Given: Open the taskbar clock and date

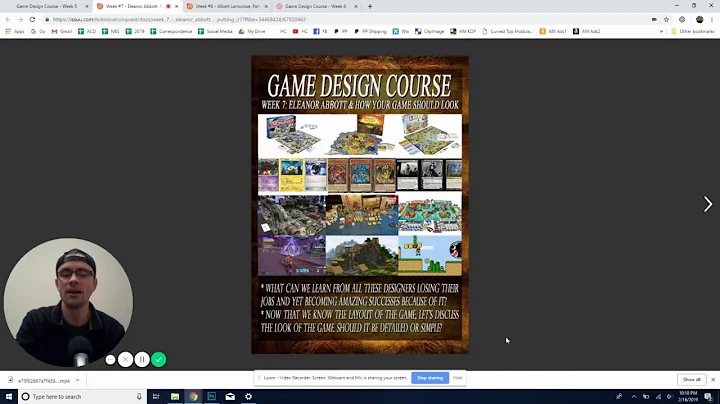Looking at the screenshot, I should coord(687,396).
